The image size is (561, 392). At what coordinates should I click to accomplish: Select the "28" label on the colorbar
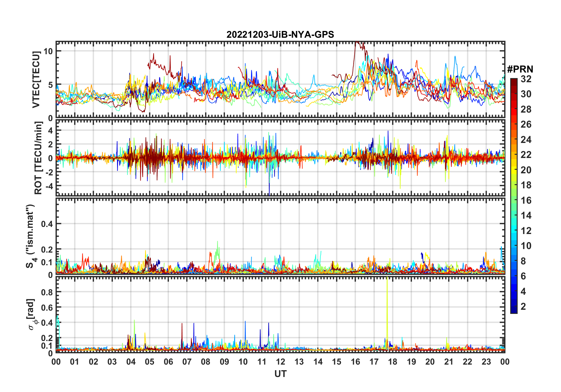click(x=526, y=109)
